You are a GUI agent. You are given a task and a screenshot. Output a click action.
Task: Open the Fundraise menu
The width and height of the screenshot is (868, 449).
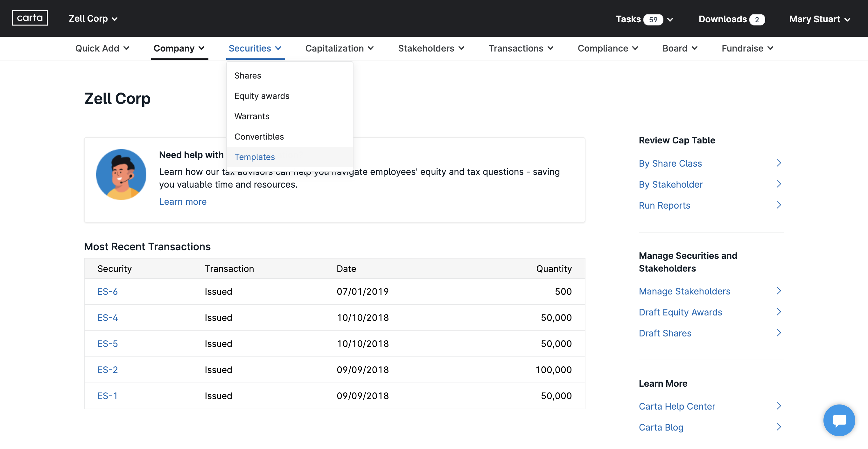747,48
